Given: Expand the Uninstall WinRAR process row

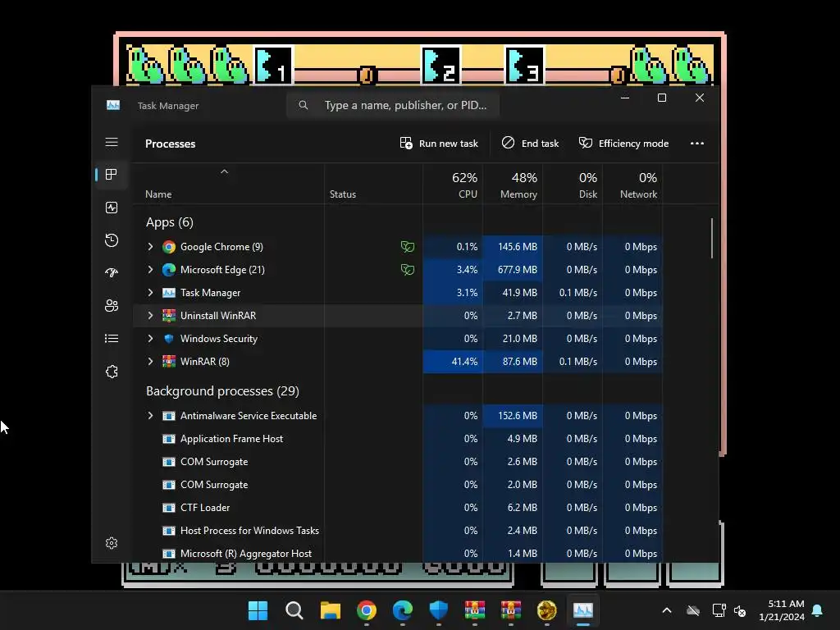Looking at the screenshot, I should 151,316.
